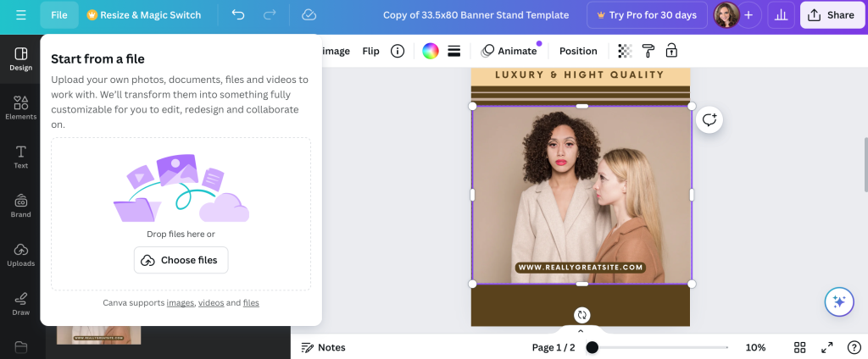Image resolution: width=868 pixels, height=359 pixels.
Task: Flip the selected image
Action: pyautogui.click(x=371, y=51)
